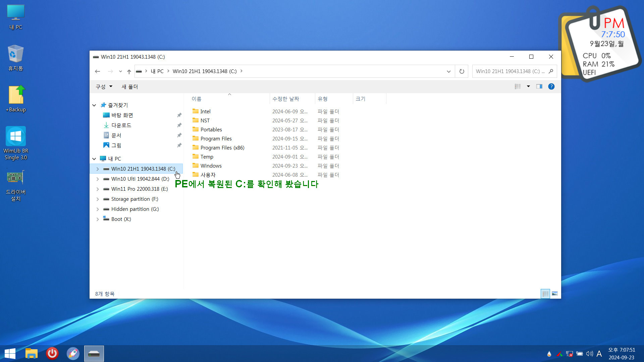The width and height of the screenshot is (644, 362).
Task: Select the NST folder
Action: tap(205, 121)
